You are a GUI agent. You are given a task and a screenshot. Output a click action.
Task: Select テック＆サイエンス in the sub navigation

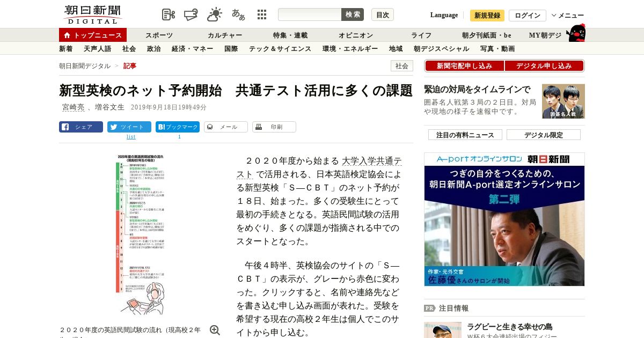[x=280, y=49]
